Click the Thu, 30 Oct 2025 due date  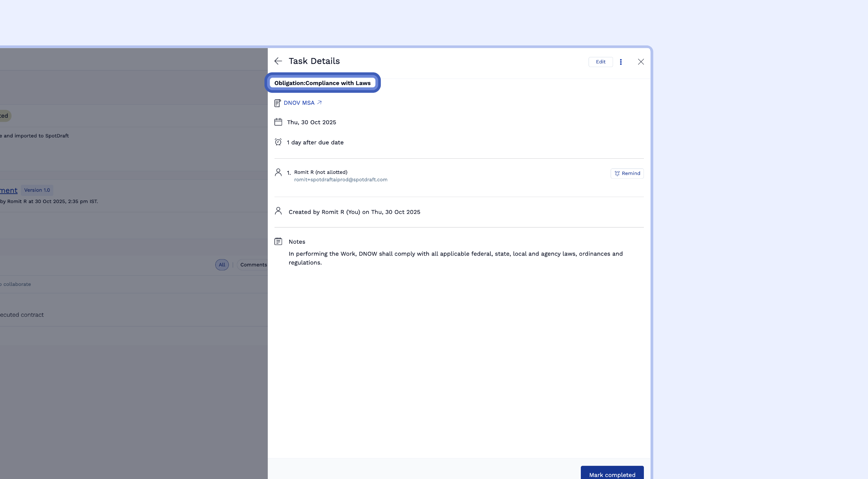click(x=311, y=122)
